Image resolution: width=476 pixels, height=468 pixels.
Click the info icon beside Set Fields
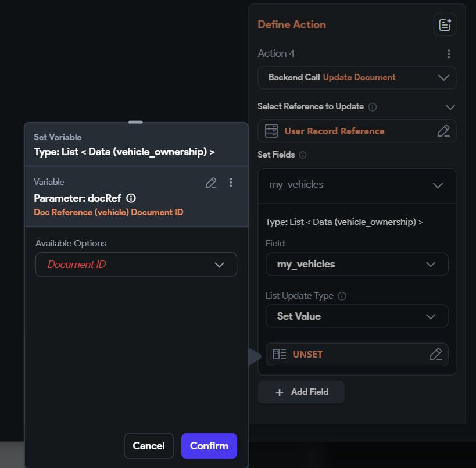(x=303, y=155)
